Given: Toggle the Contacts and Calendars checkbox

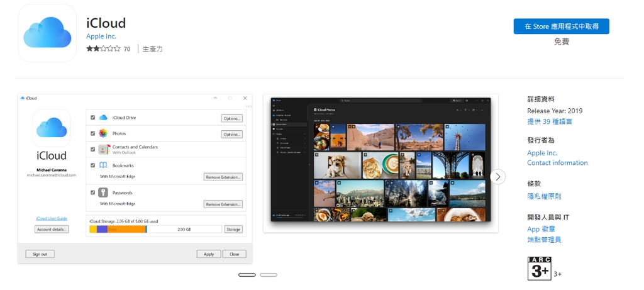Looking at the screenshot, I should (x=93, y=150).
